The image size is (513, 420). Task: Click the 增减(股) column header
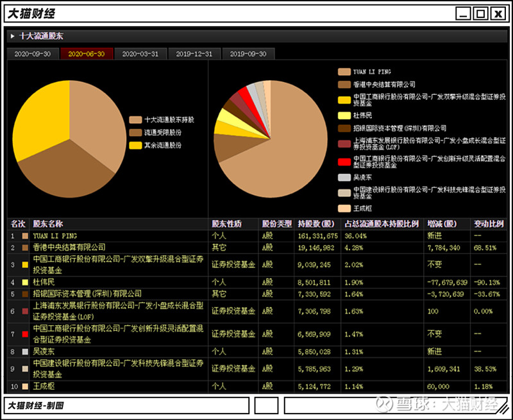(x=446, y=224)
